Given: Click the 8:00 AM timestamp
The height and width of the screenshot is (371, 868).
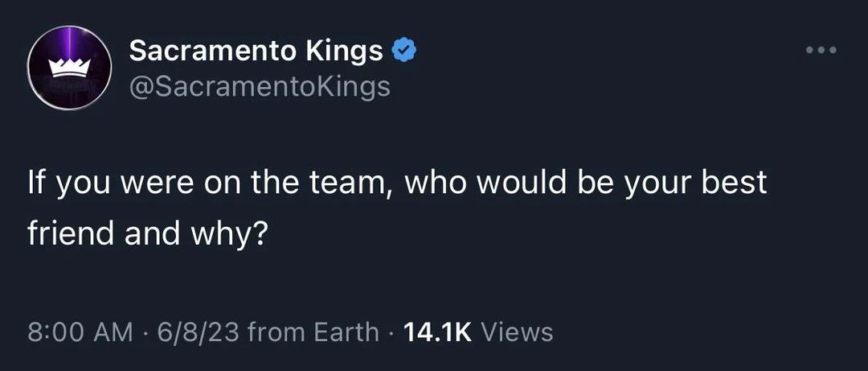Looking at the screenshot, I should [x=80, y=332].
